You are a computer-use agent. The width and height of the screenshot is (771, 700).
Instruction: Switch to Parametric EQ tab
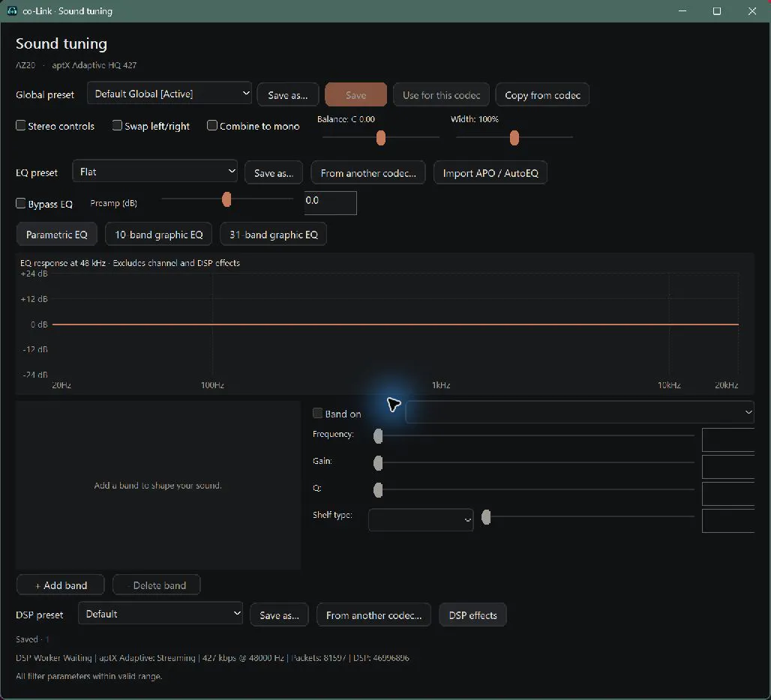click(x=57, y=235)
